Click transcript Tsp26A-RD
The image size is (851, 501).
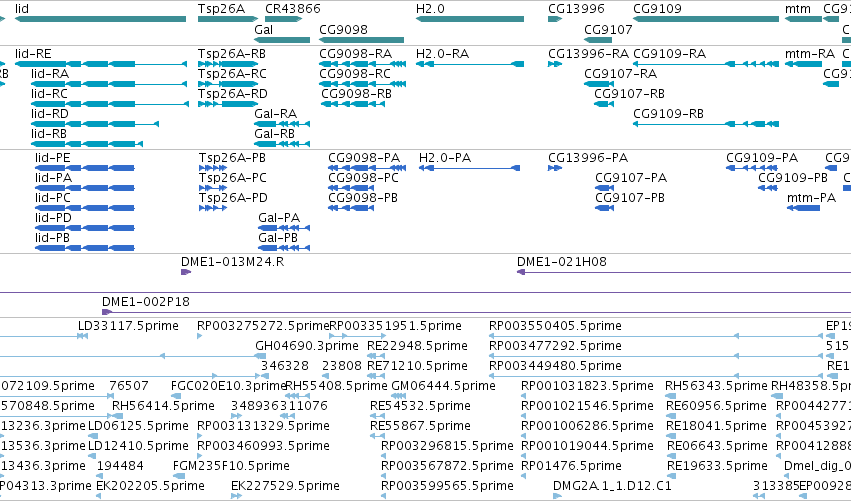(228, 104)
